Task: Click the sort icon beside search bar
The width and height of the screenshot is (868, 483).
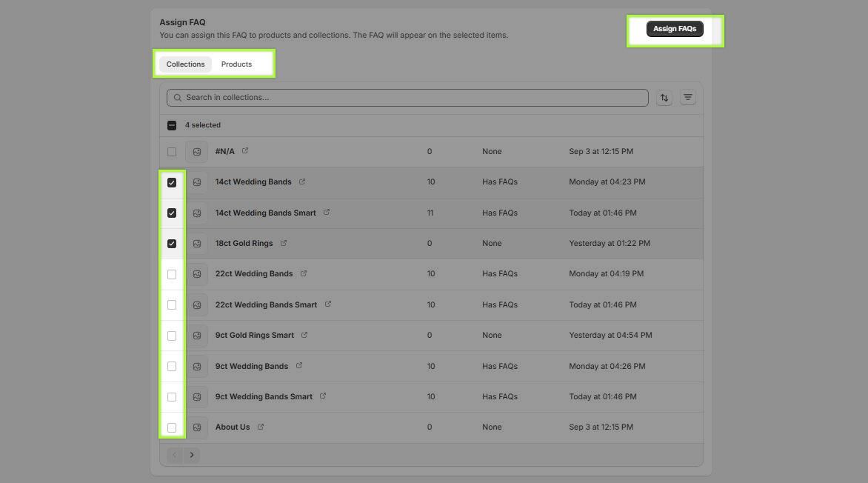Action: [664, 98]
